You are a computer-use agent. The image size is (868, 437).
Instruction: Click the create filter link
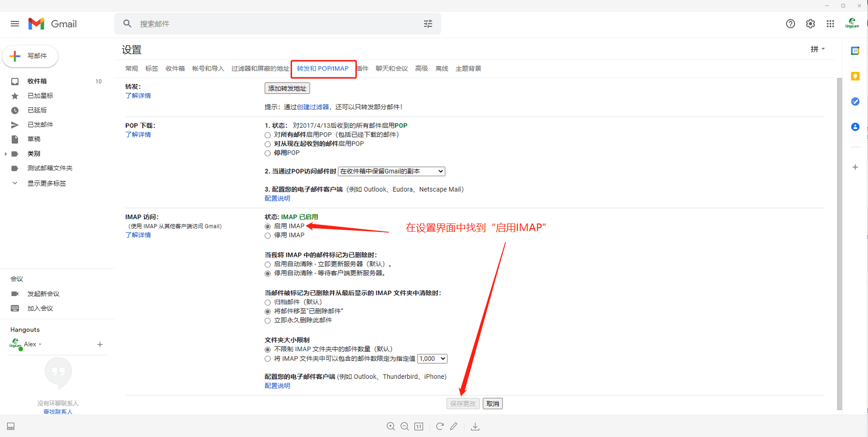coord(313,107)
